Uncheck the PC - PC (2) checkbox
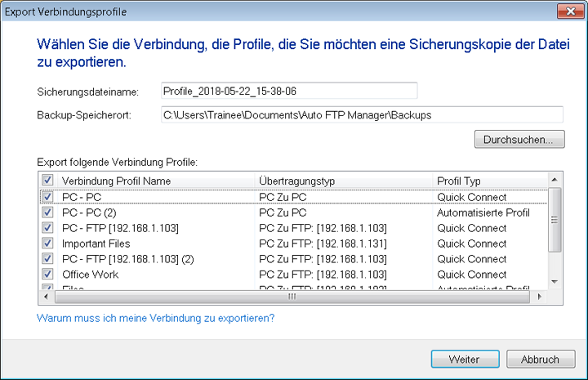The width and height of the screenshot is (588, 380). (47, 212)
